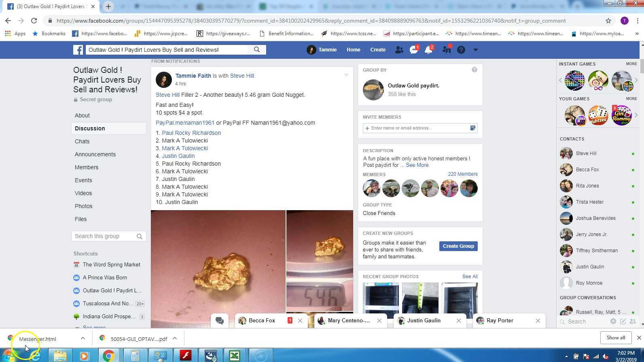Screen dimensions: 644x362
Task: Close the downloads bar
Action: 639,338
